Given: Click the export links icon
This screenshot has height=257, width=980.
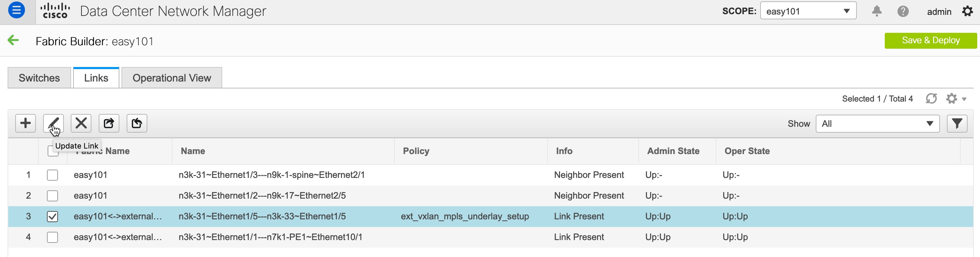Looking at the screenshot, I should pos(109,123).
